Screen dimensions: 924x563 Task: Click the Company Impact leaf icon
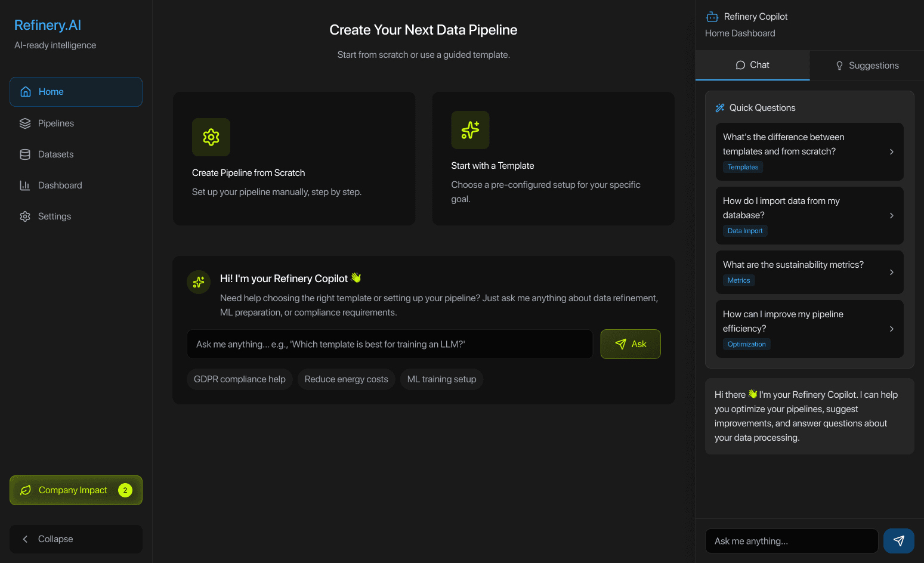26,490
